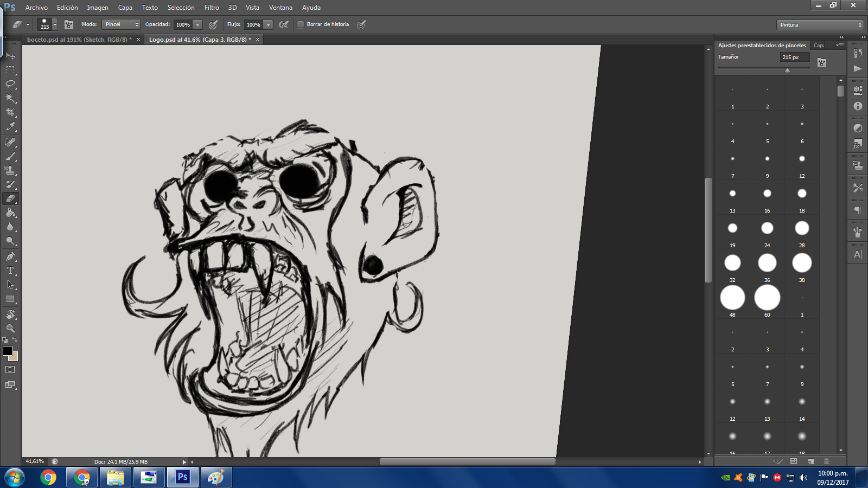Select the Hand tool
The height and width of the screenshot is (488, 868).
10,314
